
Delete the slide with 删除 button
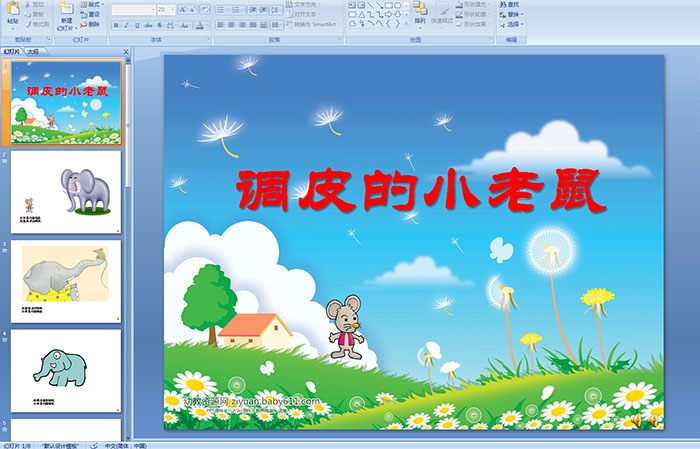90,24
